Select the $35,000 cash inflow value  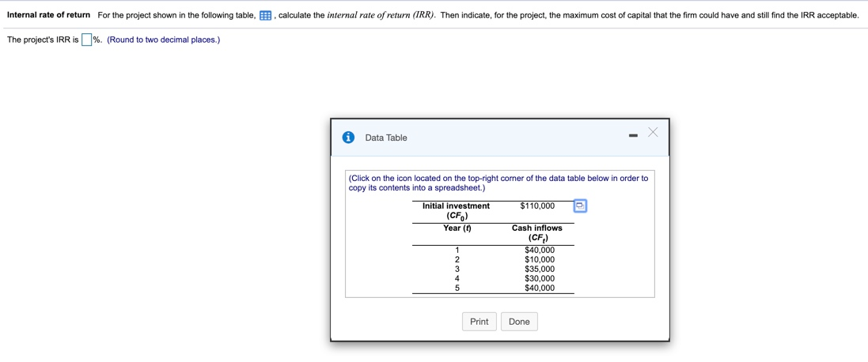(x=540, y=270)
